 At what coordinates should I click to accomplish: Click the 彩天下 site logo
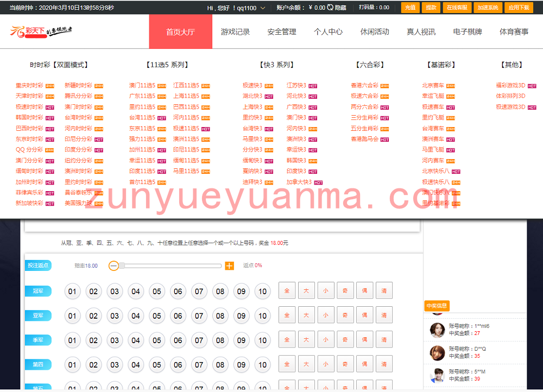41,31
